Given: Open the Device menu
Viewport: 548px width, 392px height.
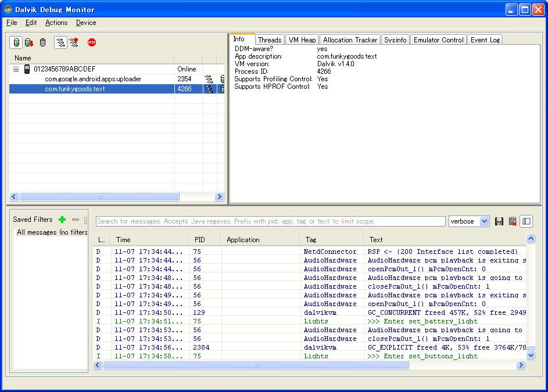Looking at the screenshot, I should [86, 23].
